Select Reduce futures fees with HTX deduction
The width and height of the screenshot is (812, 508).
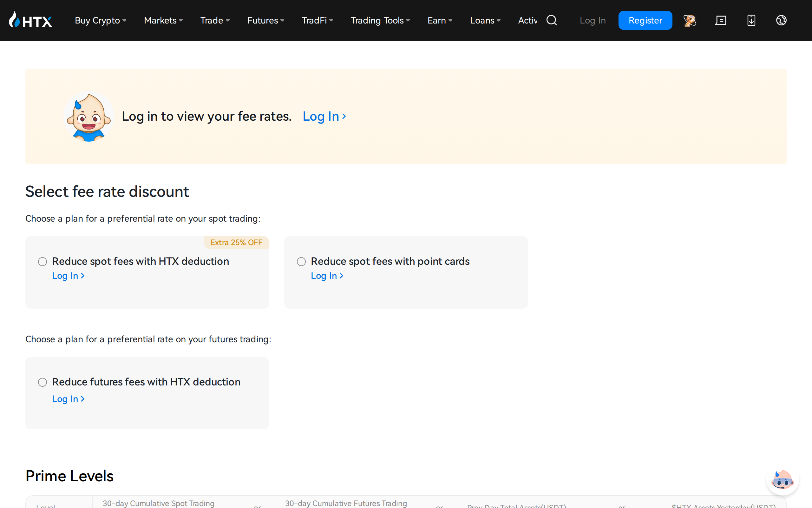42,382
